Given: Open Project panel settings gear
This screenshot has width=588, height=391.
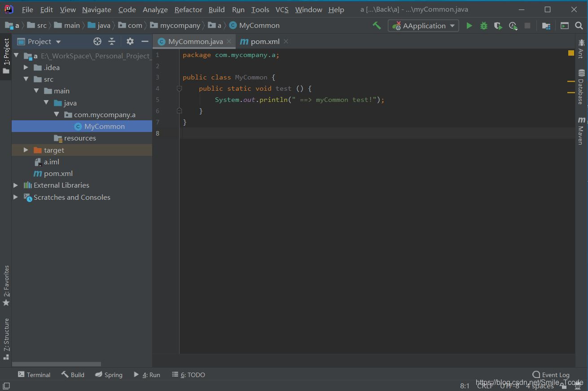Looking at the screenshot, I should point(130,41).
